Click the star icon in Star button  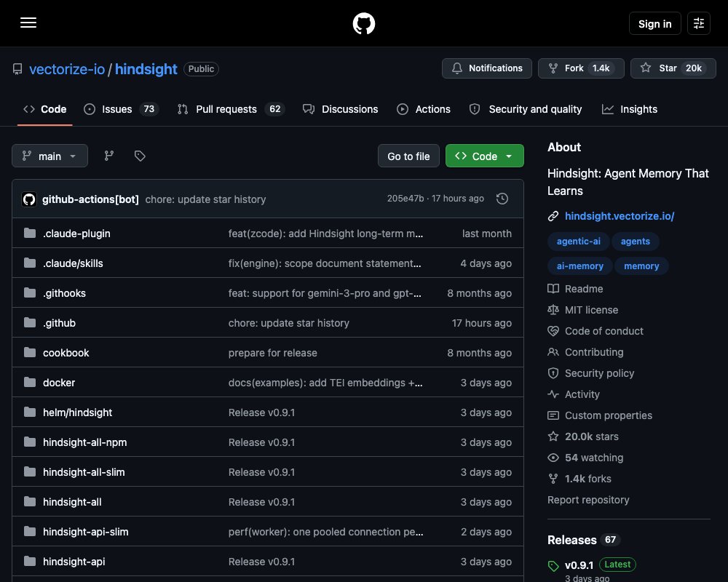645,68
